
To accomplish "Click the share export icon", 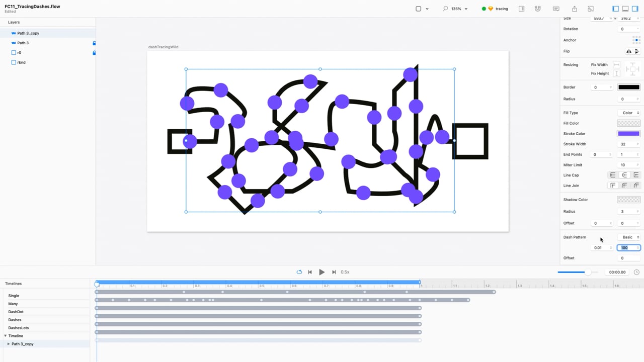I will pos(575,9).
